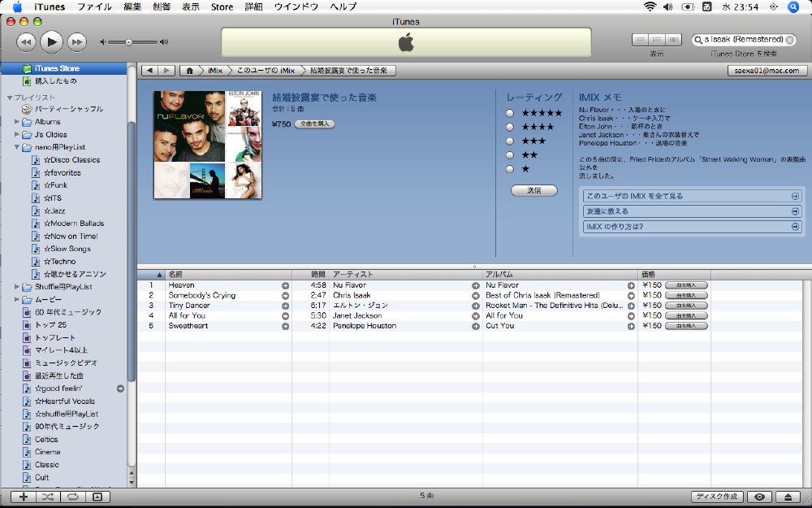This screenshot has height=508, width=812.
Task: Expand the Shuffle用PlayList folder
Action: coord(17,287)
